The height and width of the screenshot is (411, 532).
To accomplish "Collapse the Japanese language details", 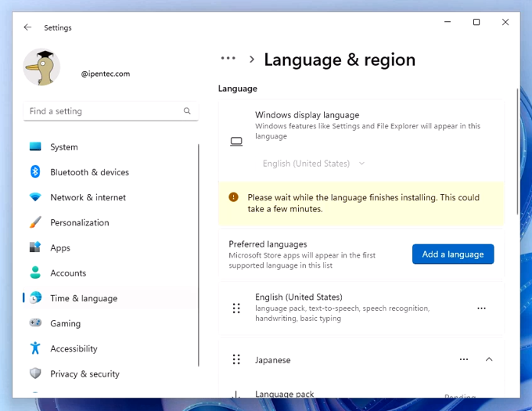I will 489,359.
